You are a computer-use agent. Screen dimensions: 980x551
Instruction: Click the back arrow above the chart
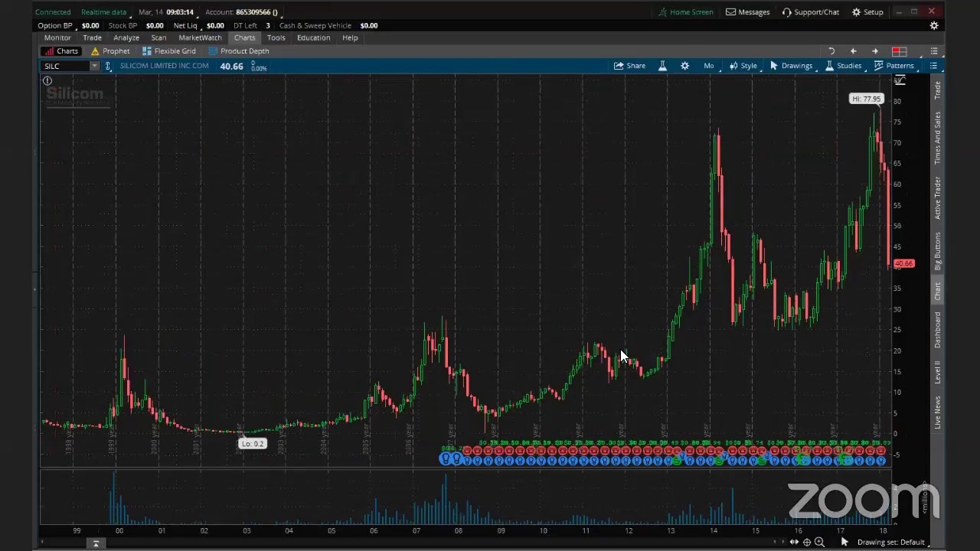(854, 51)
